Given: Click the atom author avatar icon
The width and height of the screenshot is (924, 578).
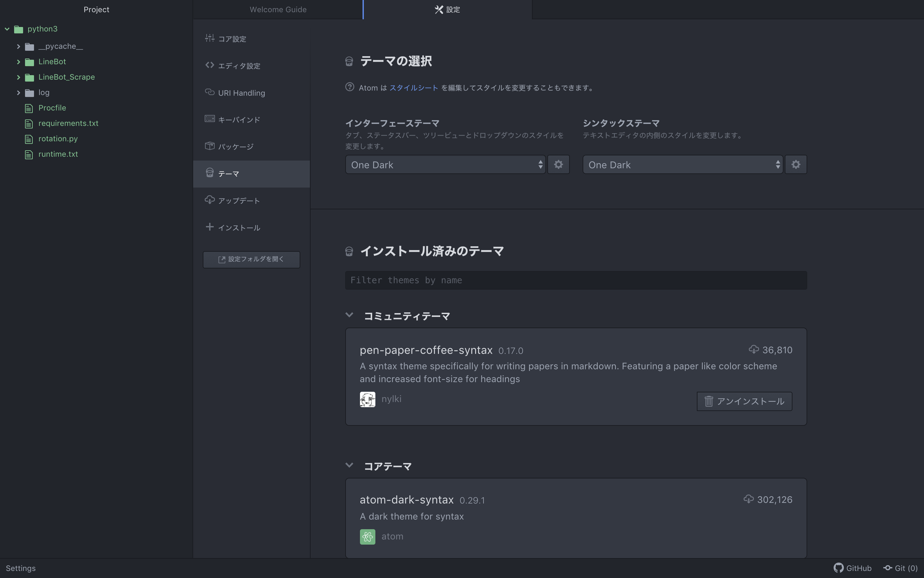Looking at the screenshot, I should tap(367, 537).
